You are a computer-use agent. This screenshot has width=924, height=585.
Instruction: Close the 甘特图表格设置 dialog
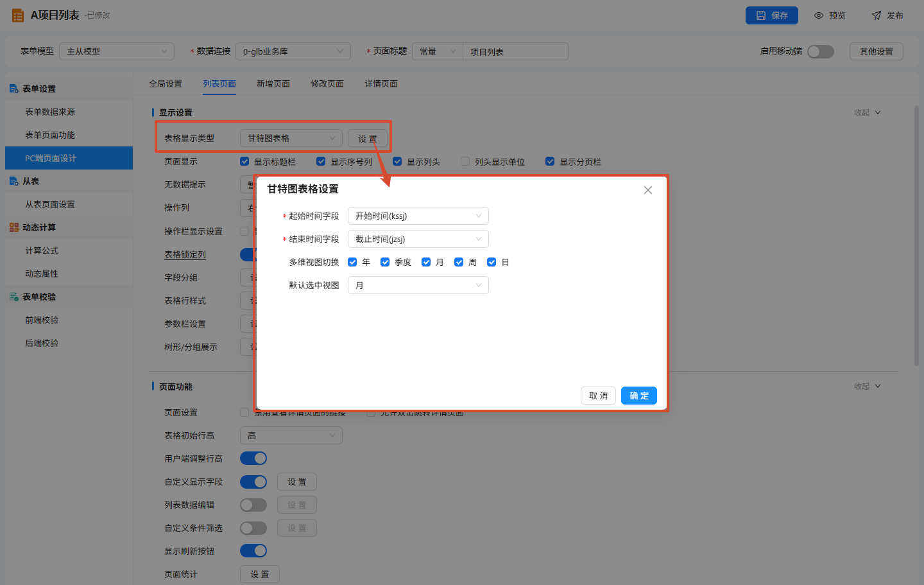pyautogui.click(x=648, y=190)
